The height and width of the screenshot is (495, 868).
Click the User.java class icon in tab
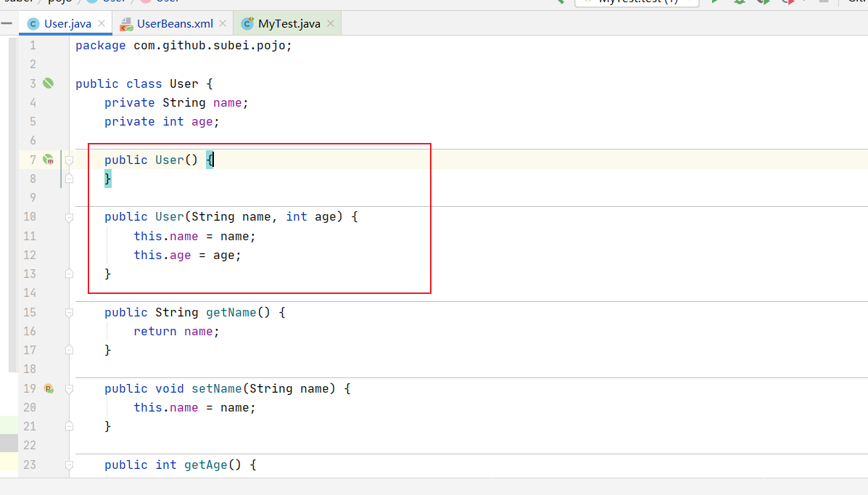pos(33,24)
